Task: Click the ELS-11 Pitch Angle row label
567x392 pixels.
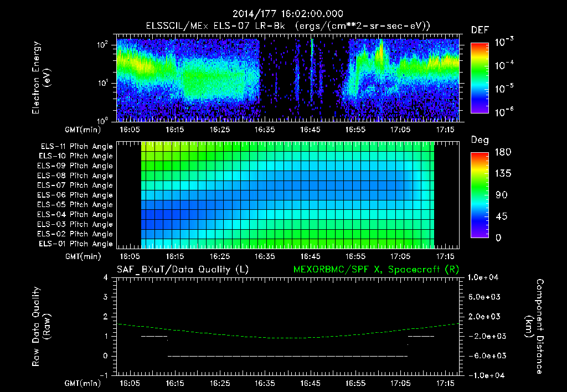Action: [76, 147]
